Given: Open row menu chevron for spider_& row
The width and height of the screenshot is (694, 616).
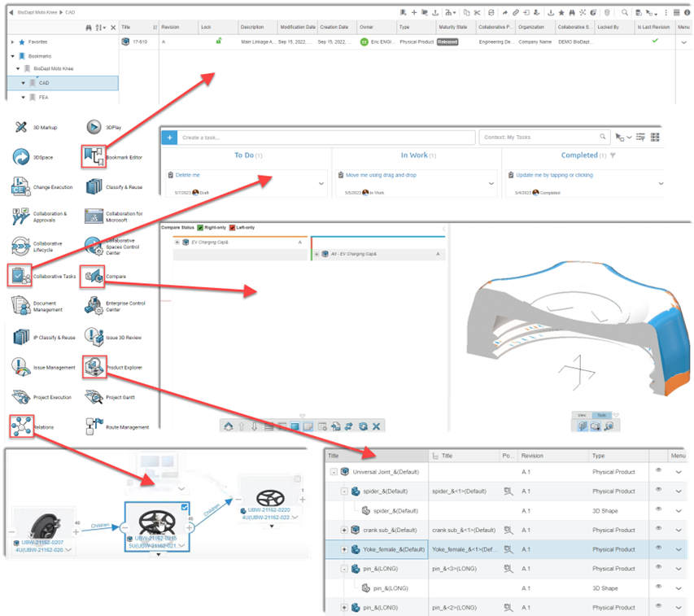Looking at the screenshot, I should (x=679, y=491).
